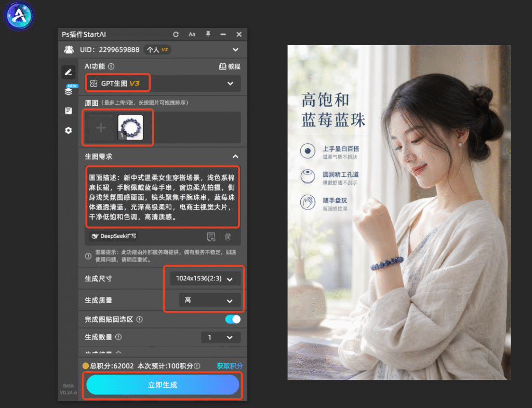Click the gold 总积分 coin icon
Screen dimensions: 532x408
click(x=86, y=365)
